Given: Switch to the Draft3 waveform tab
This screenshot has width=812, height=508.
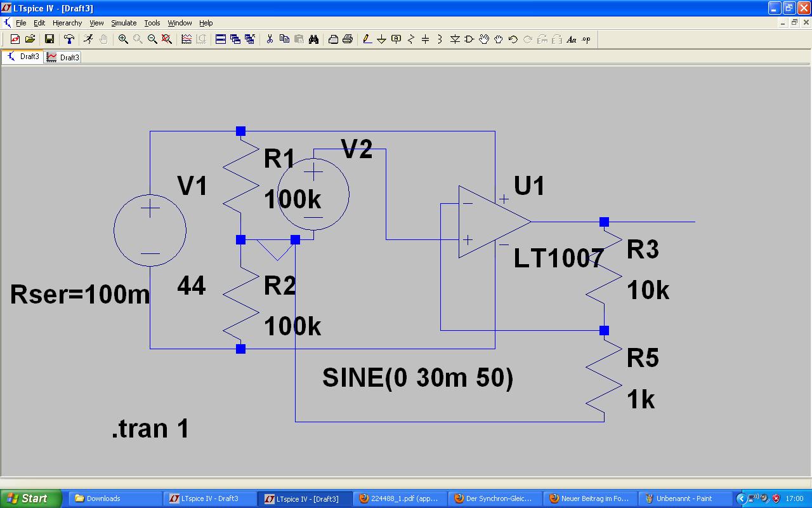Looking at the screenshot, I should 63,57.
